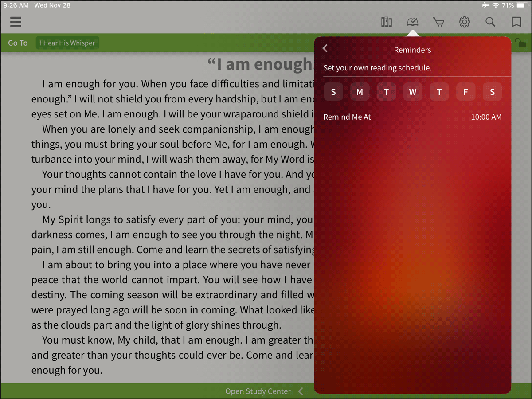Viewport: 532px width, 399px height.
Task: Toggle the Sunday reminder day button
Action: [333, 92]
